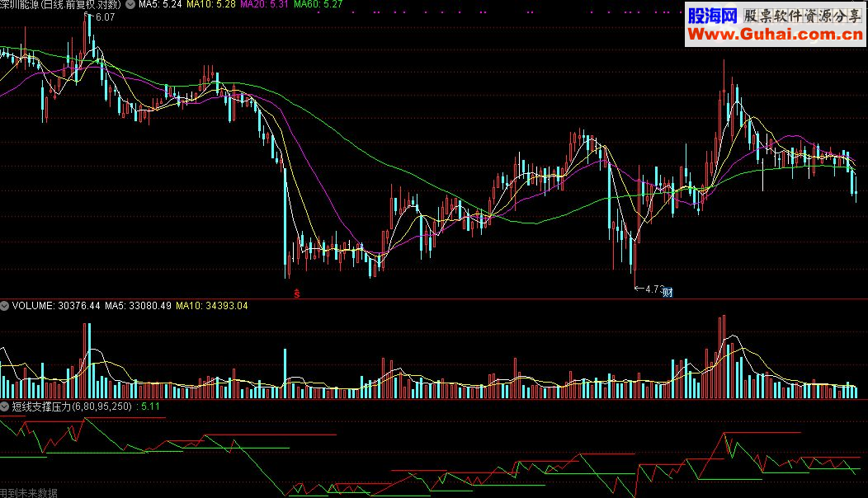Select the MA5: 5.24 label
The height and width of the screenshot is (498, 868).
(x=160, y=4)
